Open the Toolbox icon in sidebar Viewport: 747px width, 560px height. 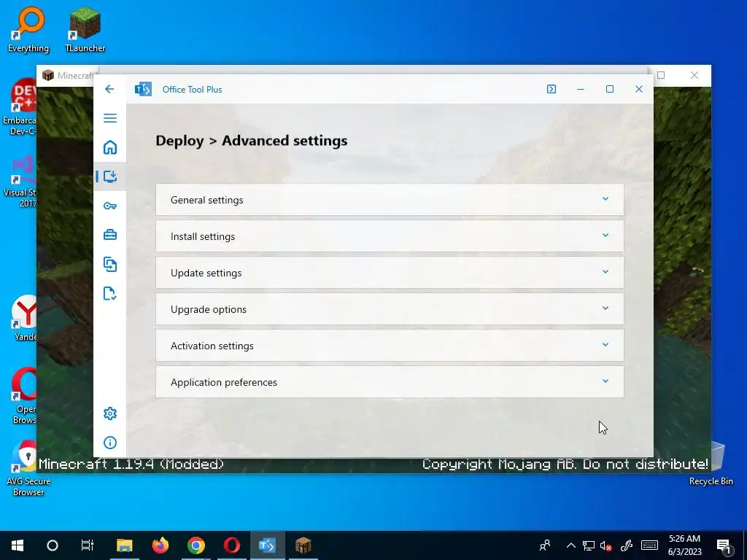click(x=110, y=235)
